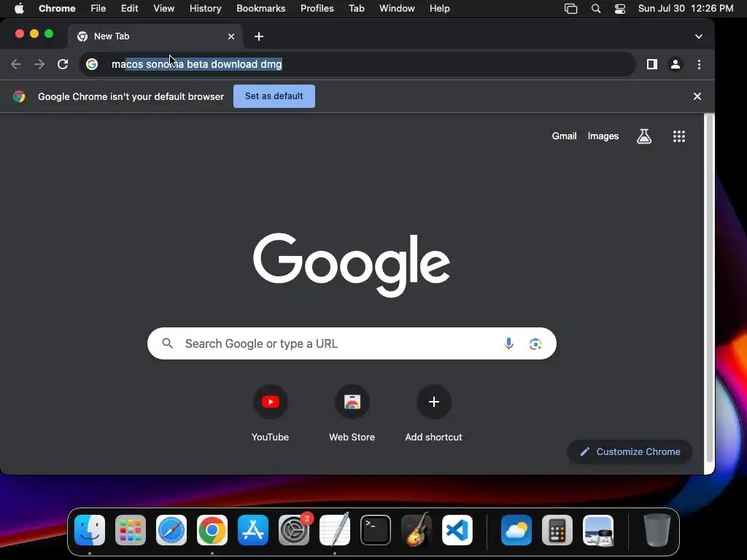
Task: Open App Store from the Dock
Action: [x=253, y=530]
